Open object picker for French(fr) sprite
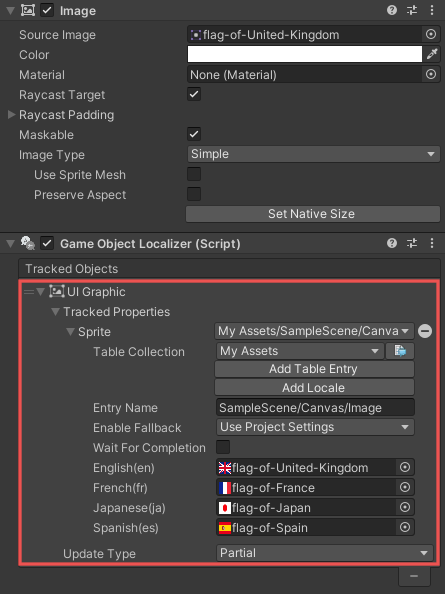Viewport: 445px width, 594px height. point(405,487)
